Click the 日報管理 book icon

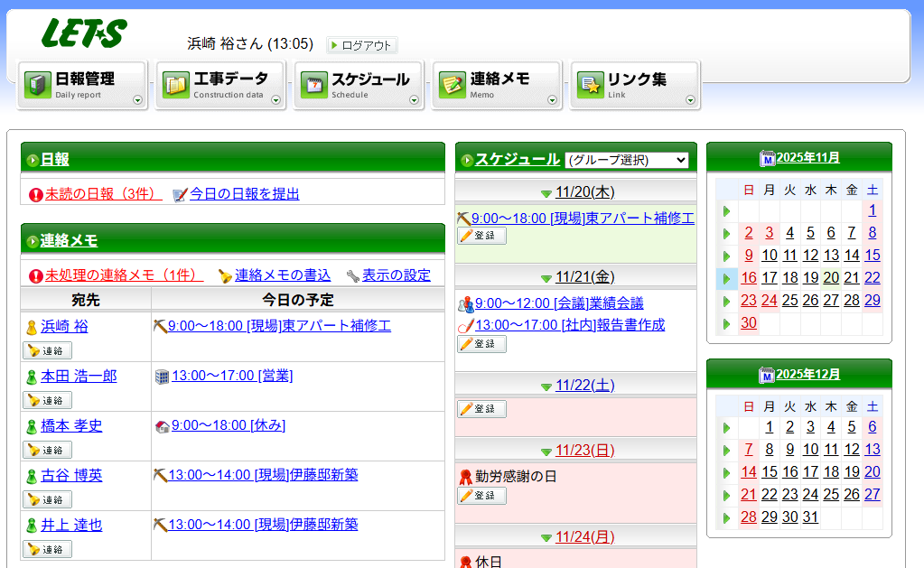37,84
